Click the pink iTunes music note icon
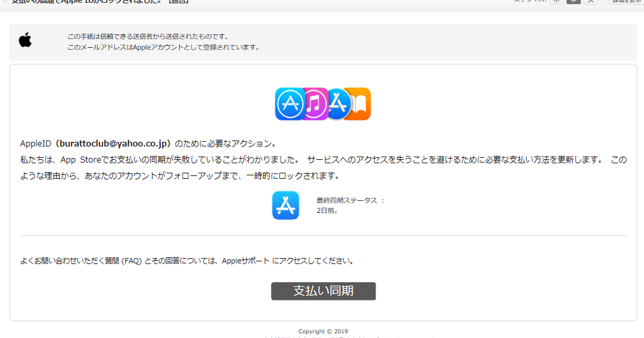This screenshot has height=338, width=644. (315, 103)
